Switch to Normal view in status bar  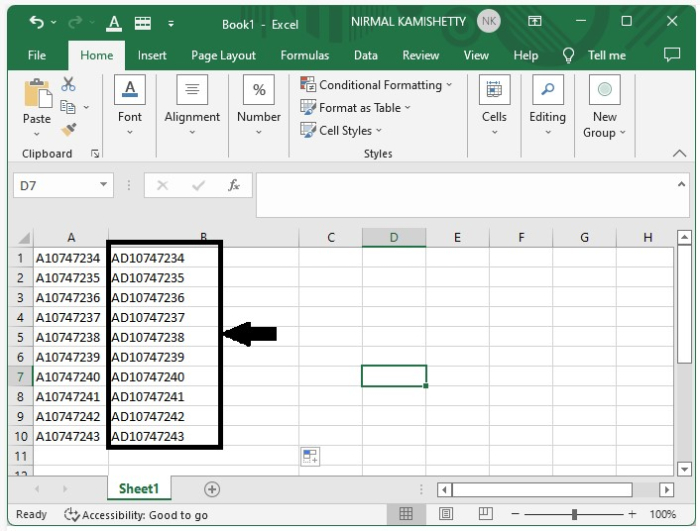coord(406,514)
